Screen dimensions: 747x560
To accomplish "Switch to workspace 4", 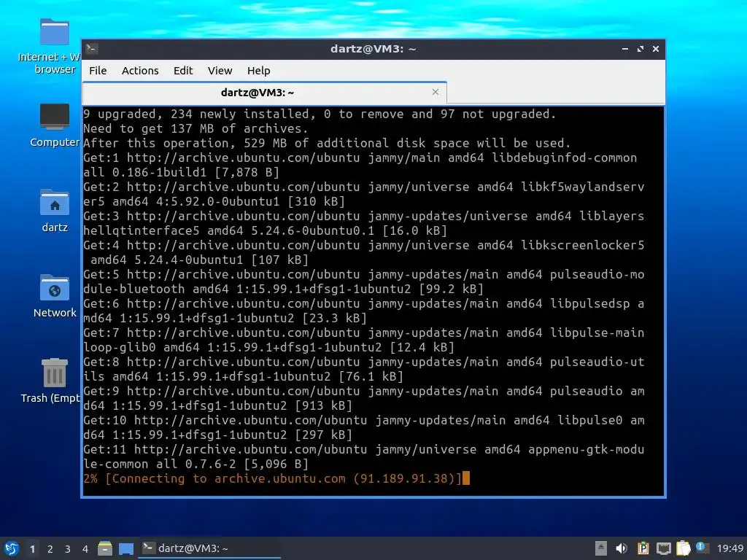I will point(85,549).
